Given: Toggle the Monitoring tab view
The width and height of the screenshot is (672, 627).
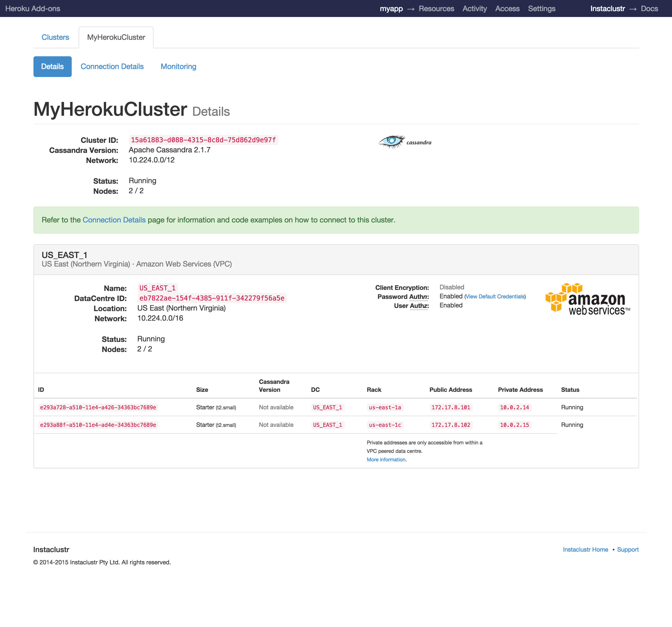Looking at the screenshot, I should tap(178, 67).
